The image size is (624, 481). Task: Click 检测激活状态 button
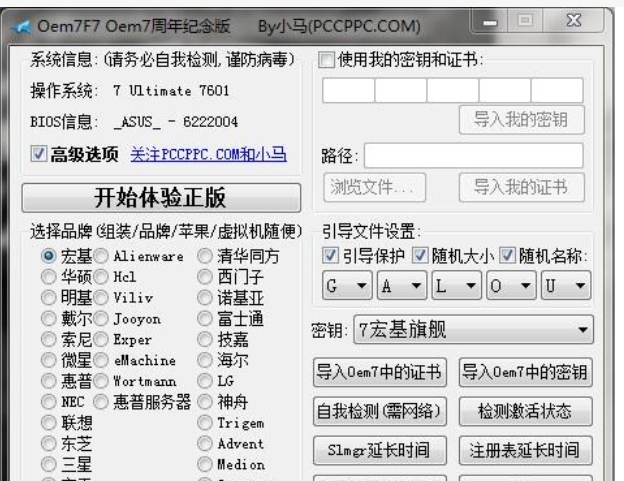coord(525,411)
